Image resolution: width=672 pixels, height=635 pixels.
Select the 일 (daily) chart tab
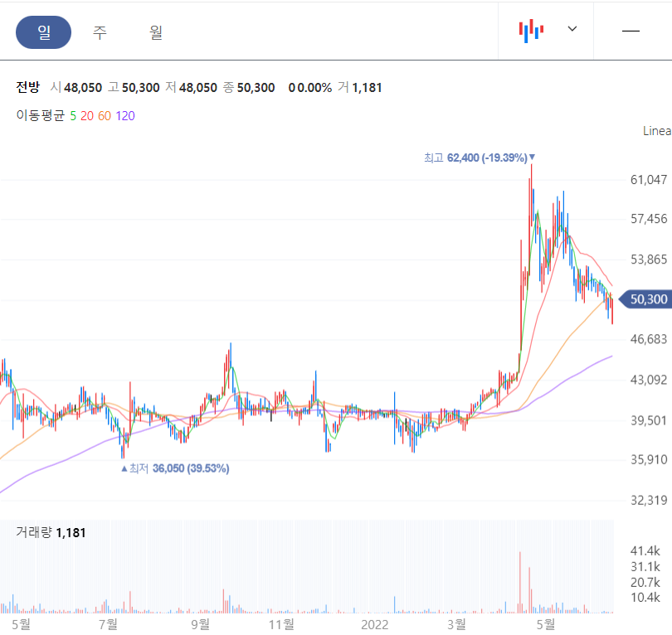43,32
